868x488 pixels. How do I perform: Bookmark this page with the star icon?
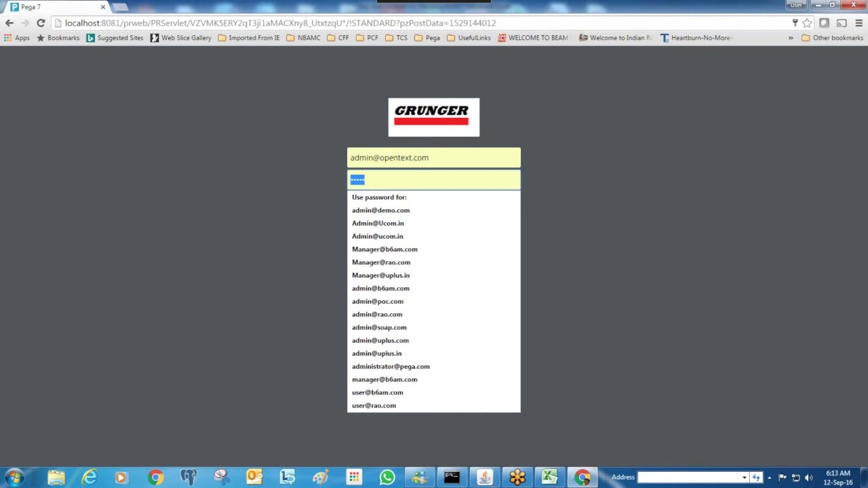pyautogui.click(x=807, y=23)
